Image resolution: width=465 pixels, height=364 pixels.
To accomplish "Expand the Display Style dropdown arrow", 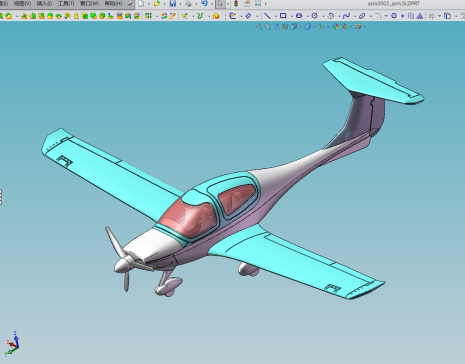I will pyautogui.click(x=314, y=27).
